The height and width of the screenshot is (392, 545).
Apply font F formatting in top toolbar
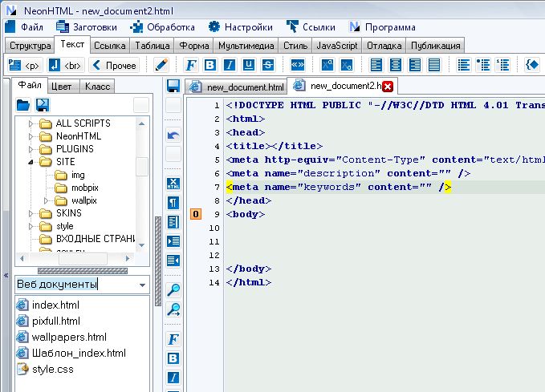(x=191, y=65)
